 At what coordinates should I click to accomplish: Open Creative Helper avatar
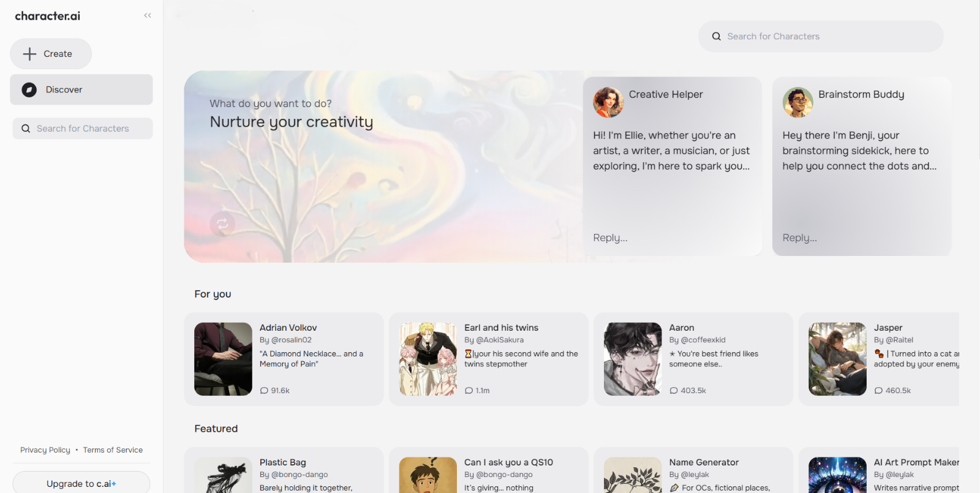[608, 102]
